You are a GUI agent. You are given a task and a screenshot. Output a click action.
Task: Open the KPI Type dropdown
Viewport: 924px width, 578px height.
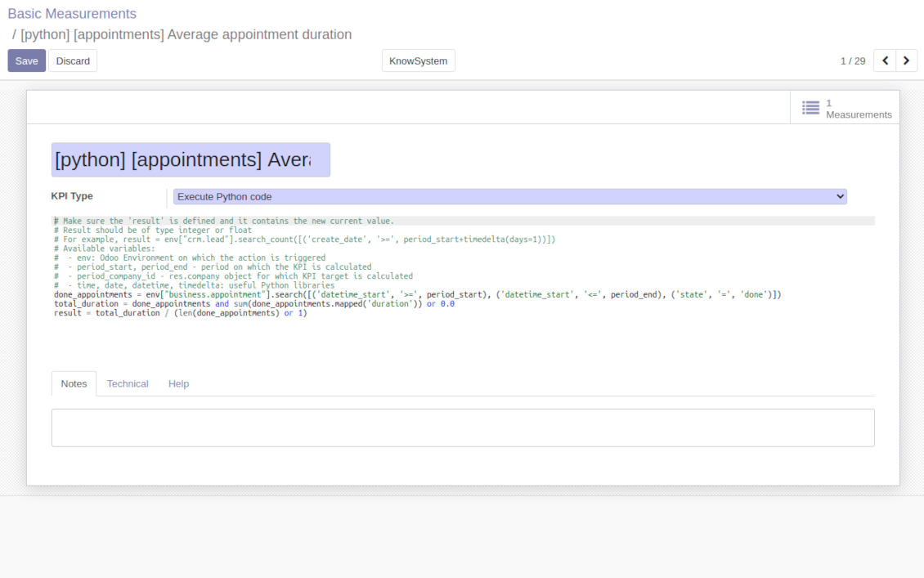(509, 197)
